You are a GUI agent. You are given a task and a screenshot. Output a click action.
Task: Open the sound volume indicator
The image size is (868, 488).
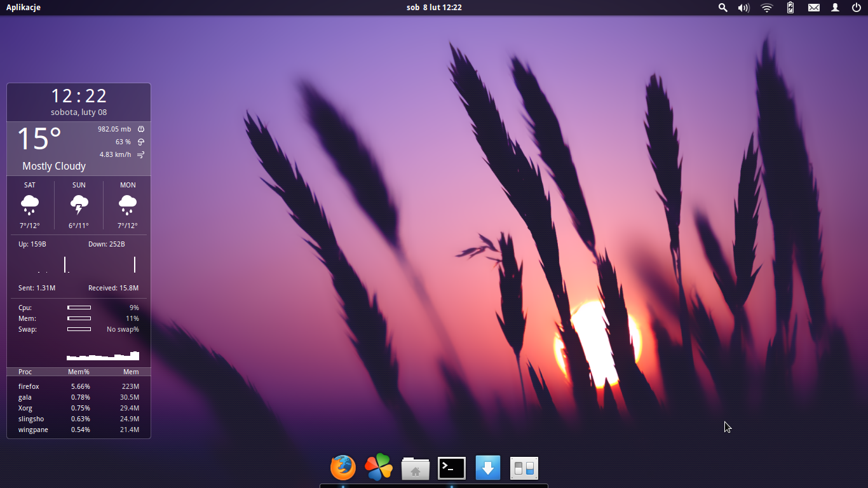pos(743,8)
